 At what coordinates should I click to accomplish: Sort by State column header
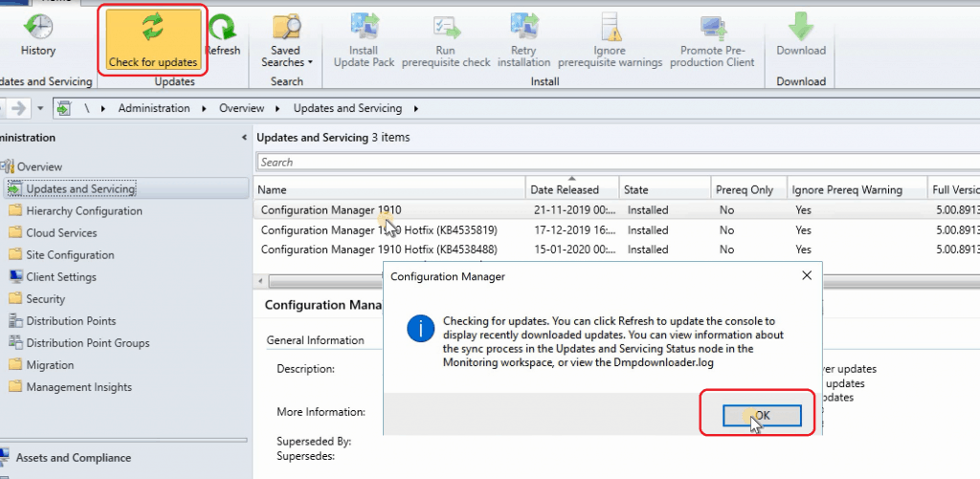[x=665, y=190]
